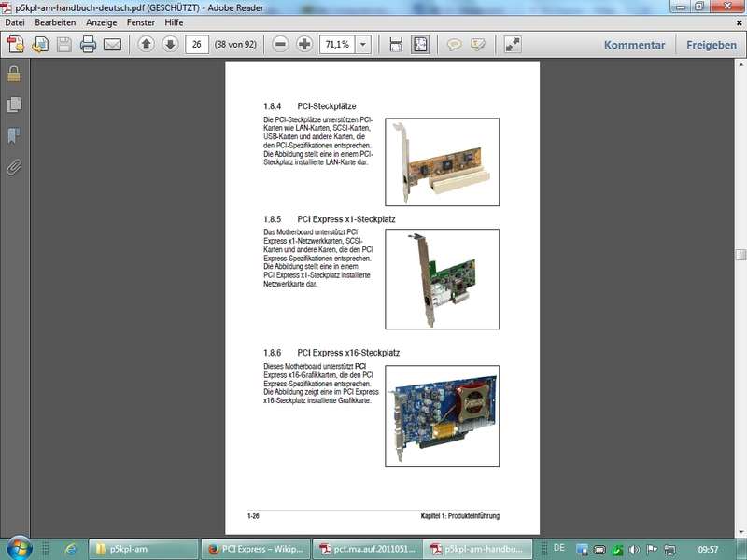Launch Internet Explorer from the taskbar

click(71, 549)
